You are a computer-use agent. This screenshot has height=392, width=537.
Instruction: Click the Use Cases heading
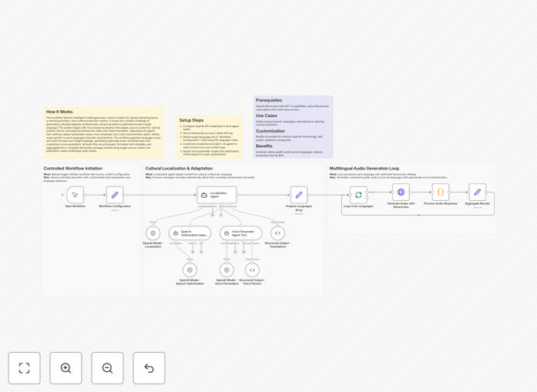[x=266, y=116]
